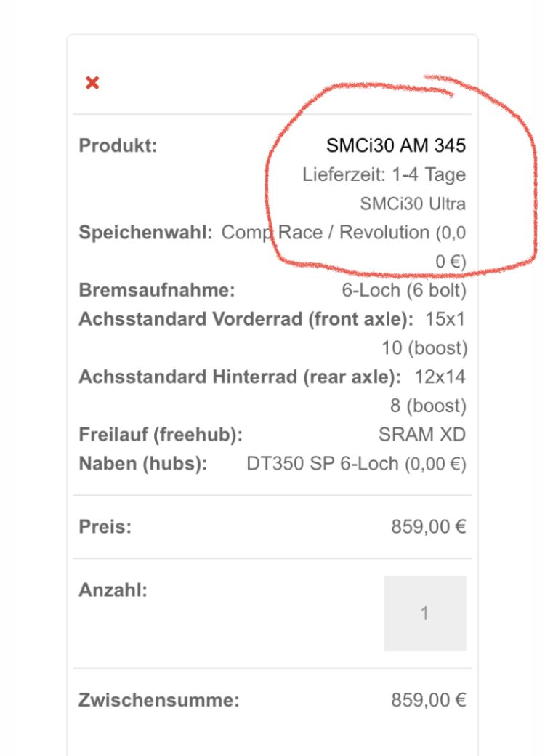Screen dimensions: 545x756
Task: Click the Bremsaufnahme label
Action: click(x=157, y=291)
